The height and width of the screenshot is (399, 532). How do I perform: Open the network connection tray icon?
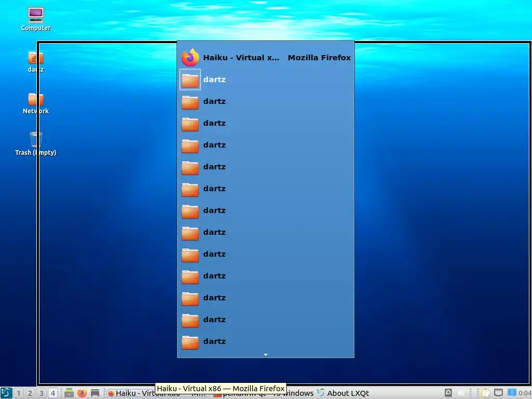click(498, 393)
